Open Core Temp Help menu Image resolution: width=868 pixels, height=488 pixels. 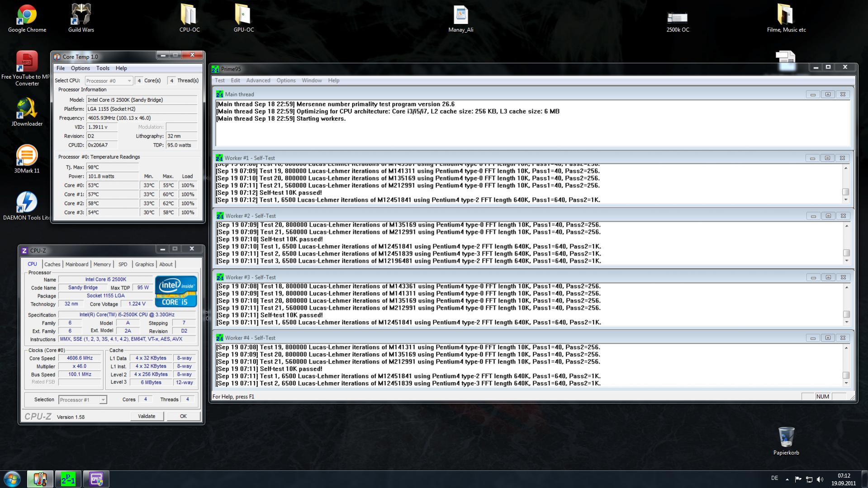click(x=121, y=68)
